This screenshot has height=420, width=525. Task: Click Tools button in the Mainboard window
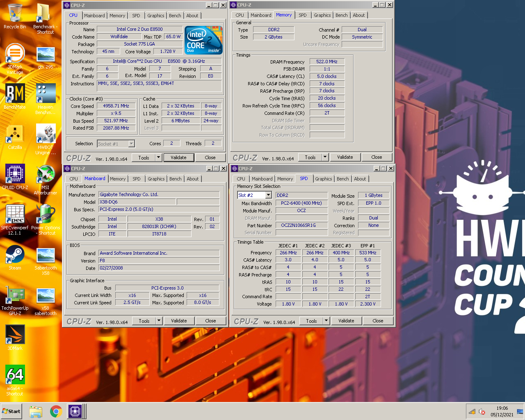pyautogui.click(x=144, y=321)
